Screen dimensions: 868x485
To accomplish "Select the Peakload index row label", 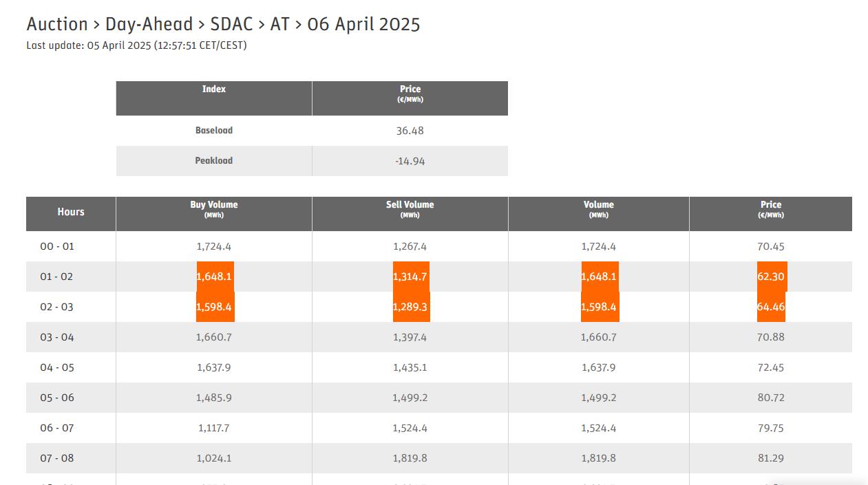I will pyautogui.click(x=213, y=160).
